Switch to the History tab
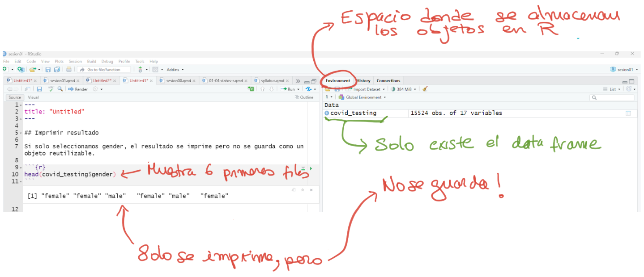 point(363,81)
